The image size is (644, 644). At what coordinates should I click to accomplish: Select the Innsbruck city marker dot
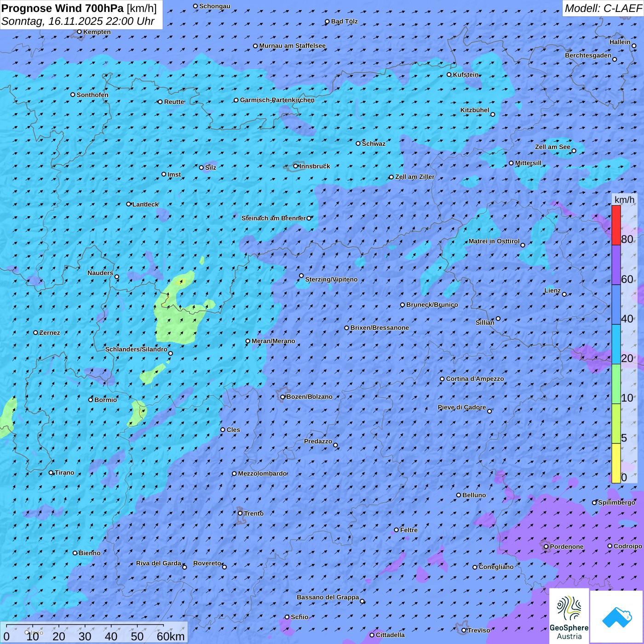click(296, 166)
